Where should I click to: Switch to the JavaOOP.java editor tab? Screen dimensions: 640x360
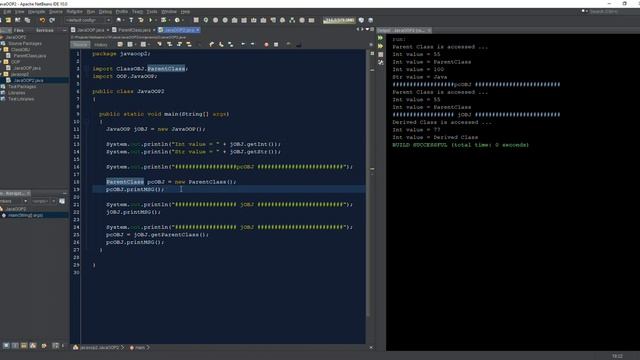pyautogui.click(x=90, y=30)
